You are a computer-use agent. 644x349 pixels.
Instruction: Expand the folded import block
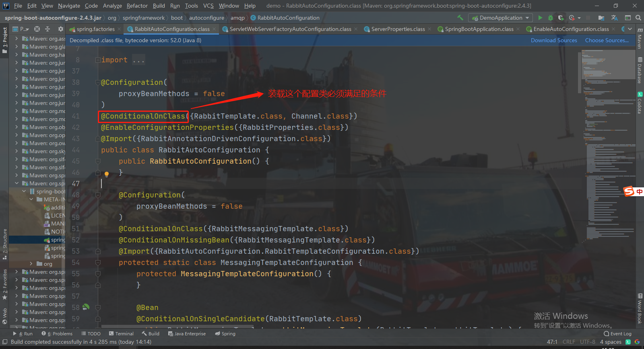98,60
